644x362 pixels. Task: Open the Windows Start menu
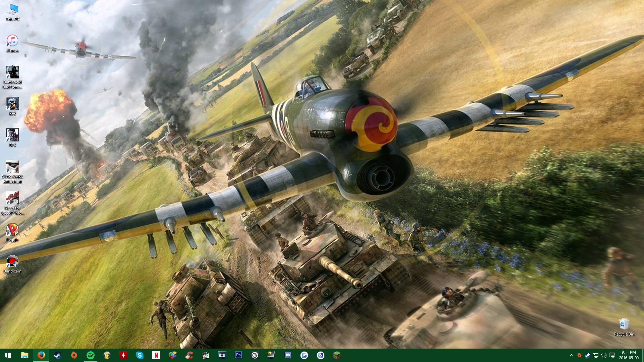tap(8, 355)
